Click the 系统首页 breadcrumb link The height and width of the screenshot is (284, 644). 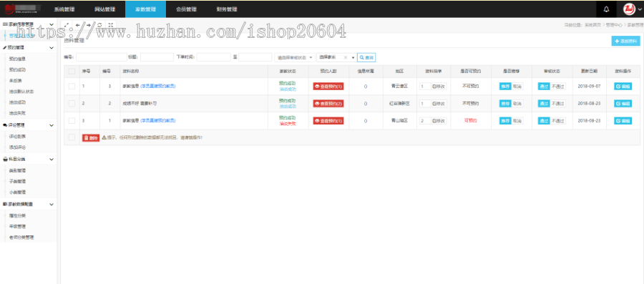click(x=593, y=25)
